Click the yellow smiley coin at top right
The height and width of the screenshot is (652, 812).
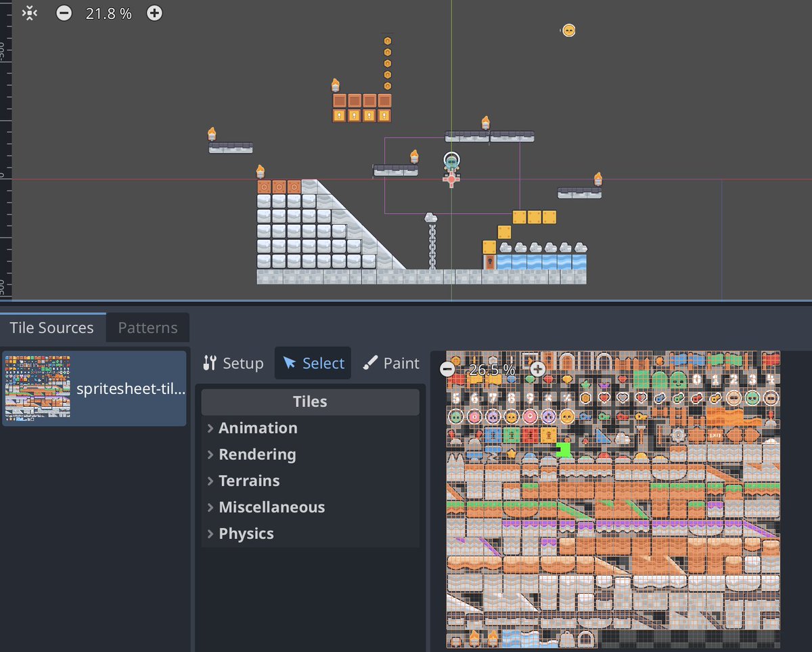pos(569,30)
